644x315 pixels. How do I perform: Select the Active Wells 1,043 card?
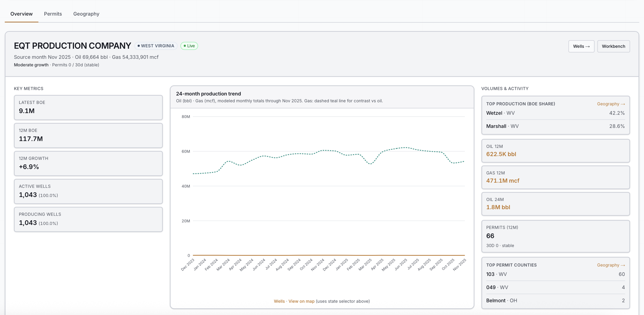(x=88, y=191)
